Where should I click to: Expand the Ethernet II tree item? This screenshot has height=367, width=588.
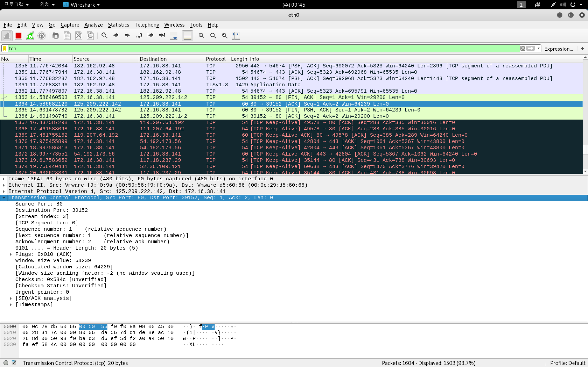tap(4, 185)
